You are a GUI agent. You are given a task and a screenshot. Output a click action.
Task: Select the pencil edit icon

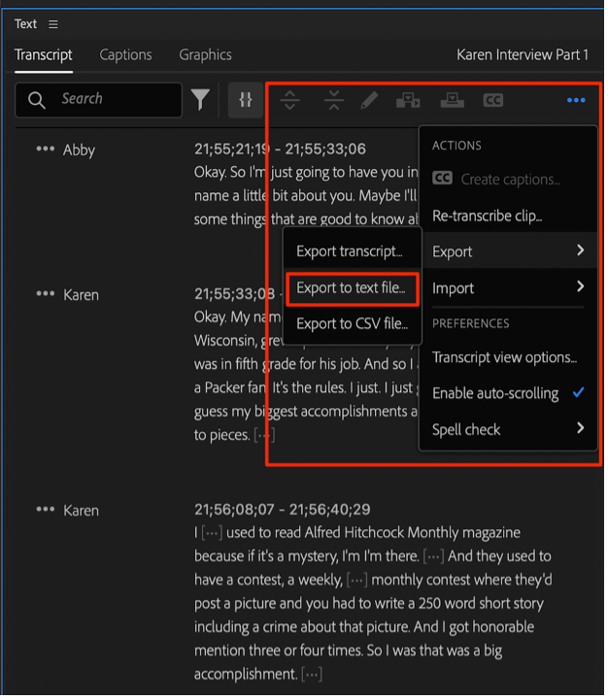click(369, 99)
